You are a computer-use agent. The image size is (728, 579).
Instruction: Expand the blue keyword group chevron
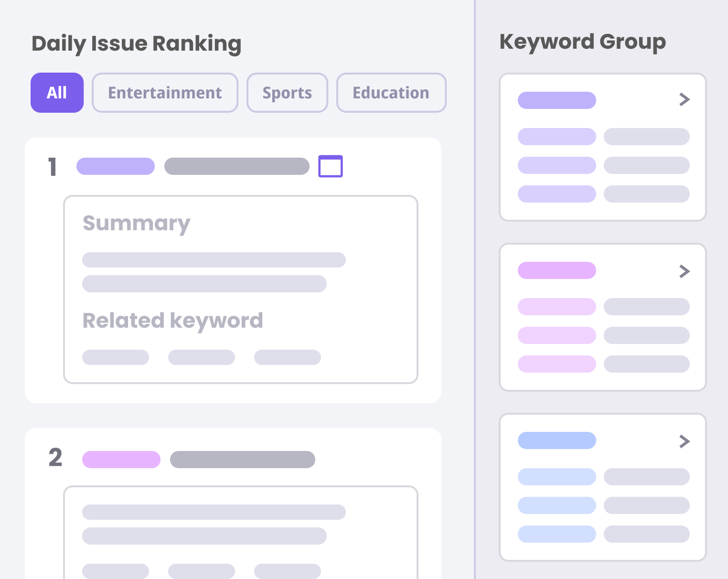pyautogui.click(x=685, y=441)
